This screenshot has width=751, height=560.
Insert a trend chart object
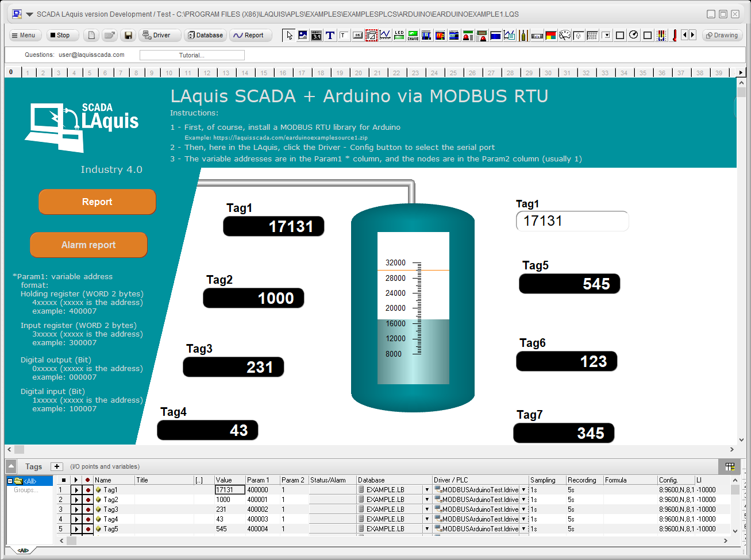click(x=385, y=35)
